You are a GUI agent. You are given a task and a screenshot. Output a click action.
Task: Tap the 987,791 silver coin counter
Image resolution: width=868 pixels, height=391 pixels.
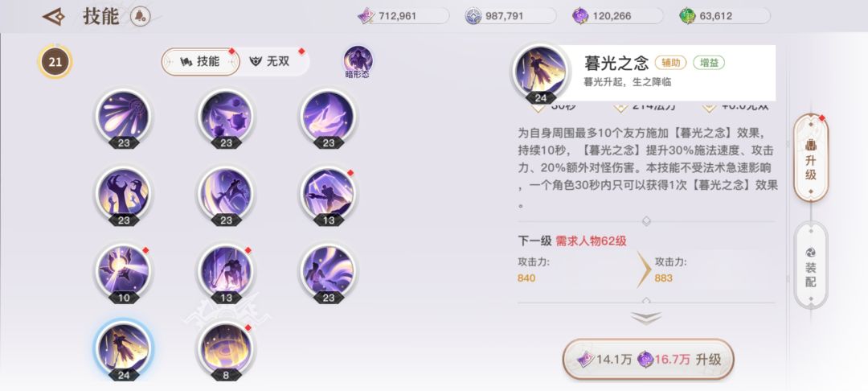point(510,16)
